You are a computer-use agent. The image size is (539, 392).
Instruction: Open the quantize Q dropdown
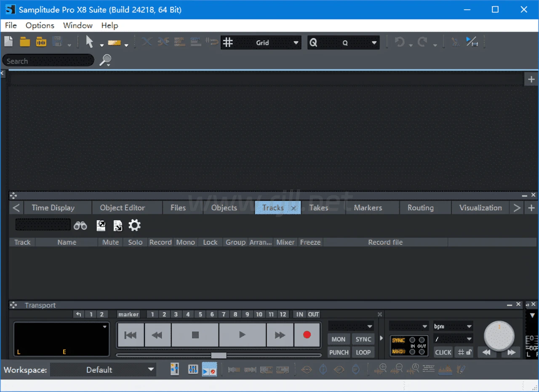point(374,42)
